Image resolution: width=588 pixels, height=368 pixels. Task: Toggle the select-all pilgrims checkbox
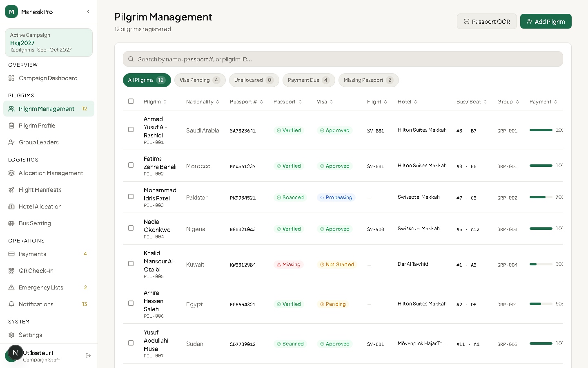(x=131, y=101)
